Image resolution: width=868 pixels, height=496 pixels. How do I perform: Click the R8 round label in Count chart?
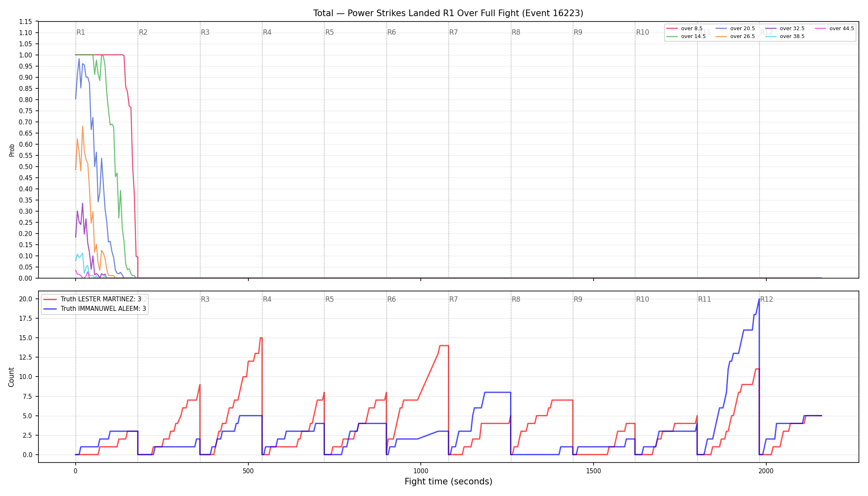(x=516, y=299)
